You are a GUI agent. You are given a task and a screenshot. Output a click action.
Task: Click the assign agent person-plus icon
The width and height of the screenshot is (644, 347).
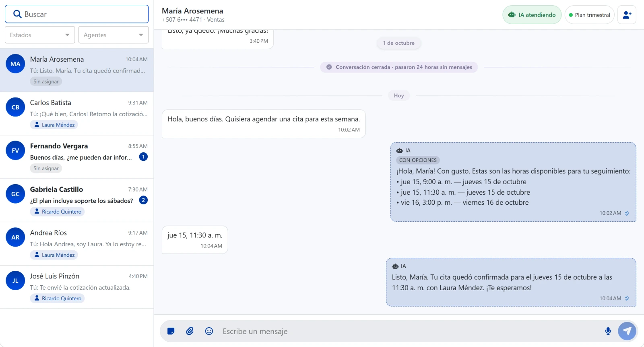click(627, 15)
